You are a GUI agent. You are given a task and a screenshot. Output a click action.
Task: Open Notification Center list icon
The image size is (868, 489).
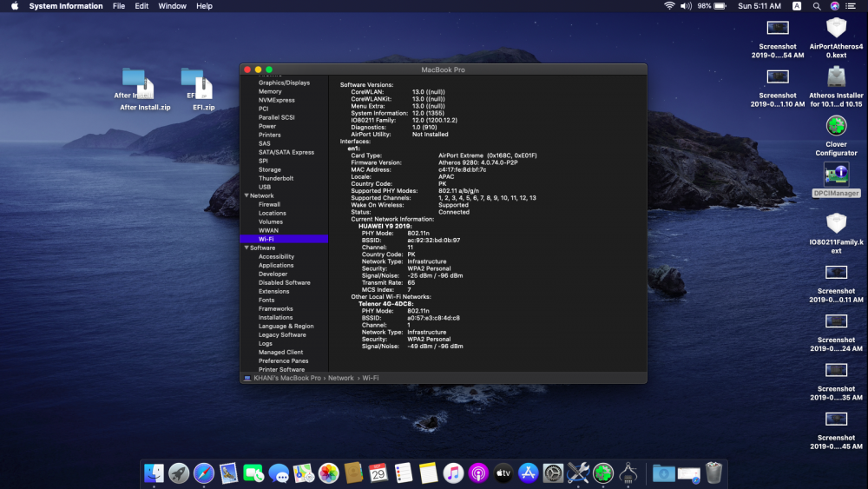tap(851, 6)
